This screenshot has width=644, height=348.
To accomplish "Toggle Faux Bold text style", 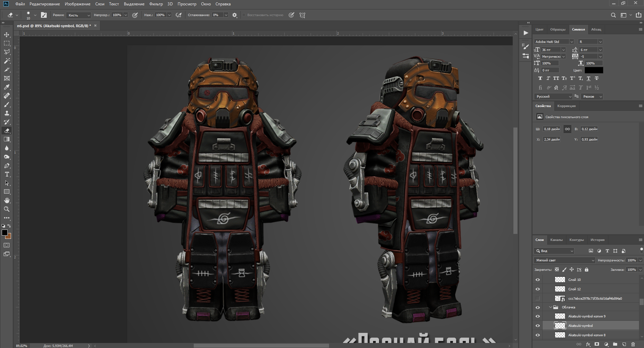I will (540, 78).
